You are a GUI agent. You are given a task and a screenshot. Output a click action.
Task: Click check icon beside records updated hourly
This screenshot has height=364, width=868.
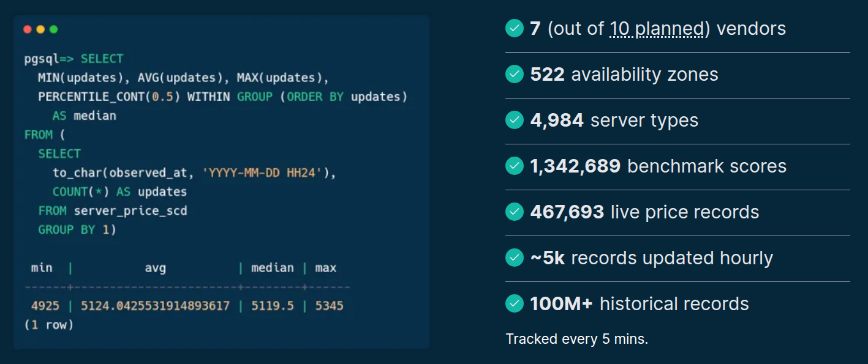click(514, 258)
